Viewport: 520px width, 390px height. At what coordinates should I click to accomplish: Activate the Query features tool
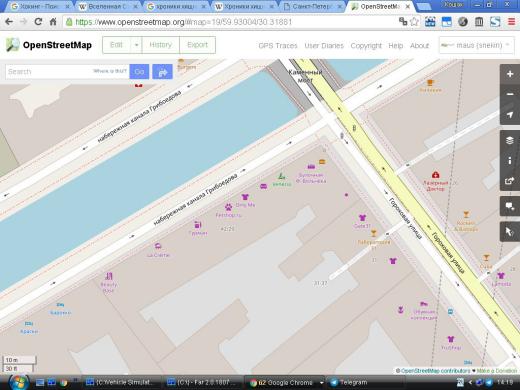pyautogui.click(x=510, y=232)
